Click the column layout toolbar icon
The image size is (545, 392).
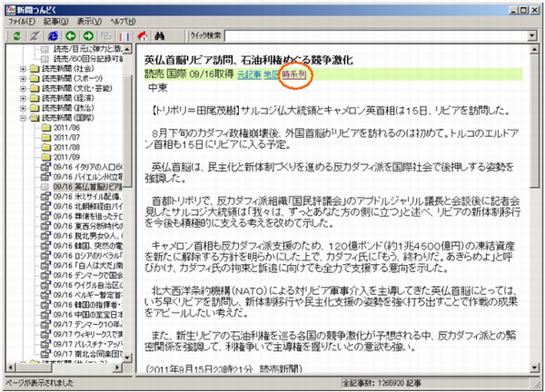[124, 34]
